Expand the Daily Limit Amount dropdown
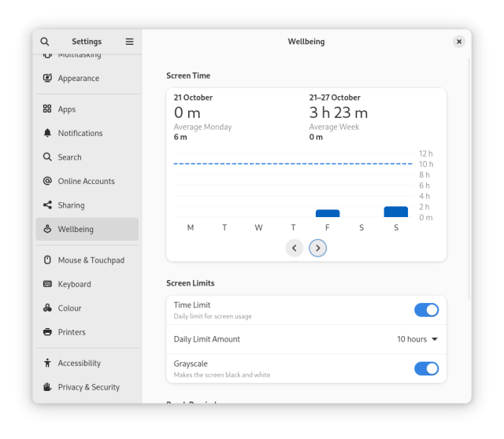This screenshot has height=439, width=504. point(417,339)
